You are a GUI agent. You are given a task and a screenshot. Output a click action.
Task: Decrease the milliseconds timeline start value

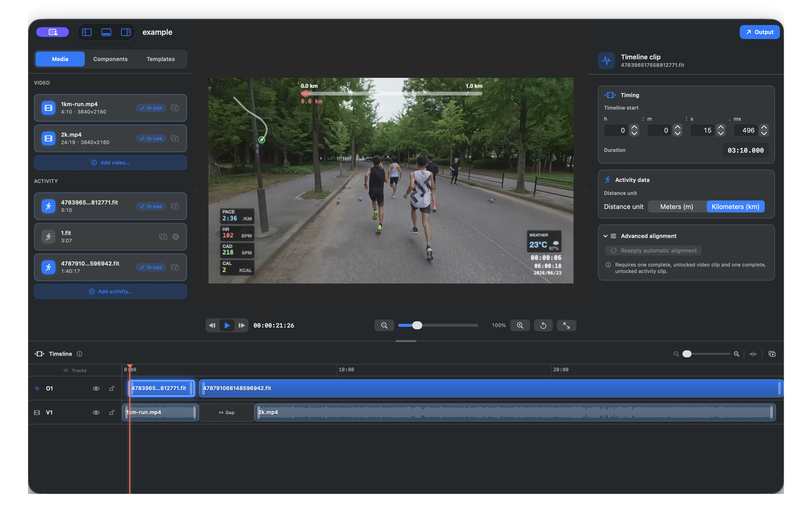[x=764, y=133]
